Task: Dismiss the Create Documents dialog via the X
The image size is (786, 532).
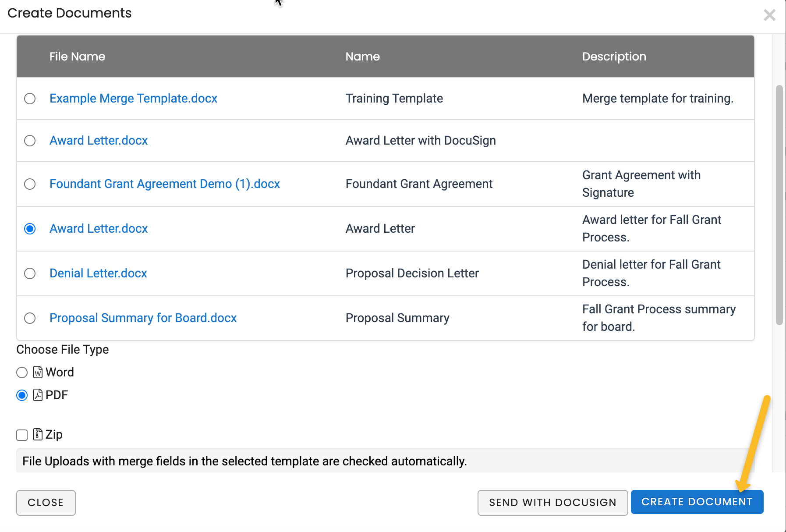Action: (x=769, y=15)
